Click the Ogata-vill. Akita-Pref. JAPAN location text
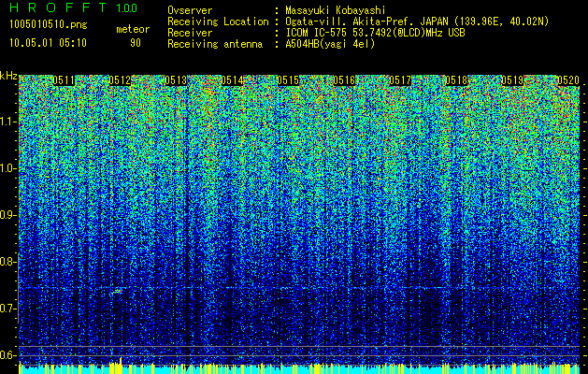The height and width of the screenshot is (374, 588). 417,22
